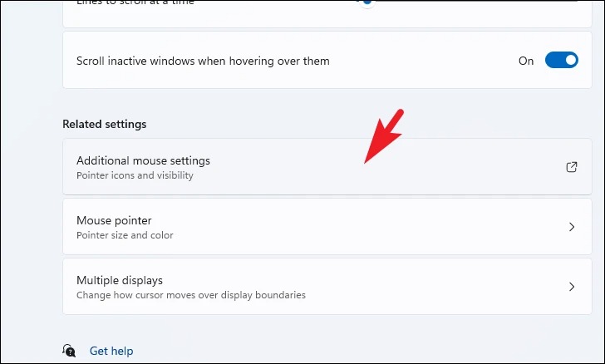This screenshot has width=605, height=364.
Task: Select the Pointer size and color subtitle
Action: pyautogui.click(x=125, y=235)
